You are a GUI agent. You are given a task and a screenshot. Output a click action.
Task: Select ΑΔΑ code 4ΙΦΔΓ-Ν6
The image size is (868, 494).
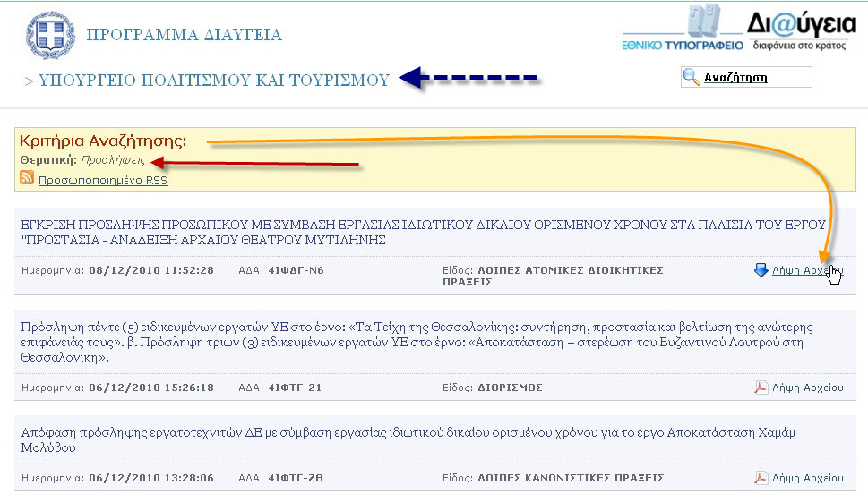(296, 270)
